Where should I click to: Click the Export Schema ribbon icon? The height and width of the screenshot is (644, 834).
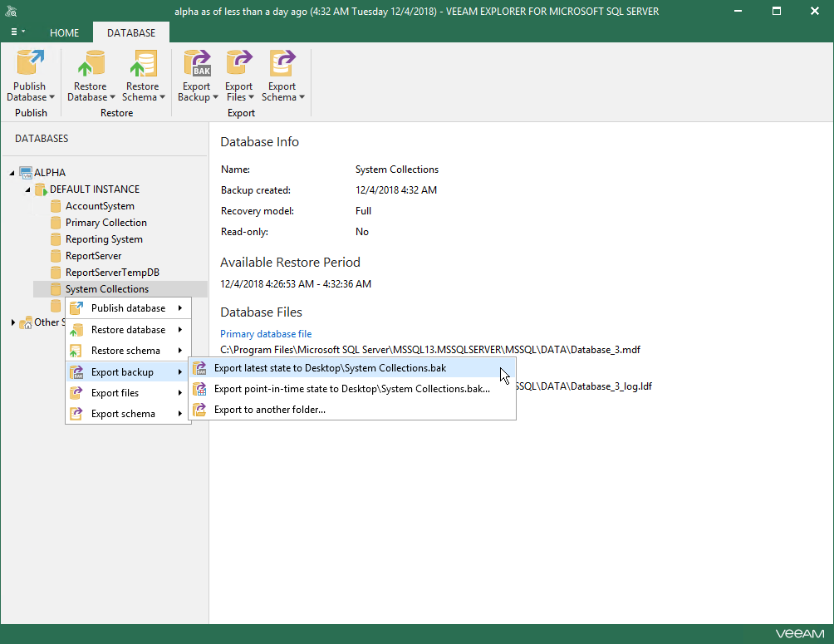pos(282,63)
